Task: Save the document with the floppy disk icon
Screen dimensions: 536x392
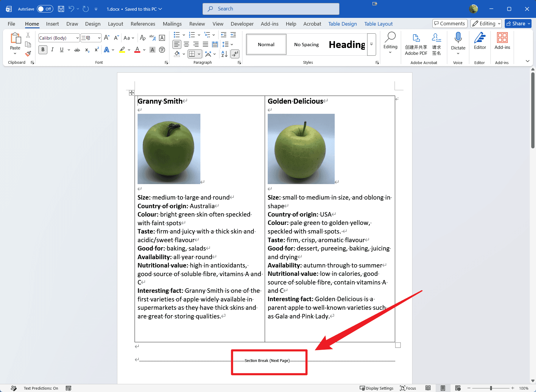Action: [61, 9]
